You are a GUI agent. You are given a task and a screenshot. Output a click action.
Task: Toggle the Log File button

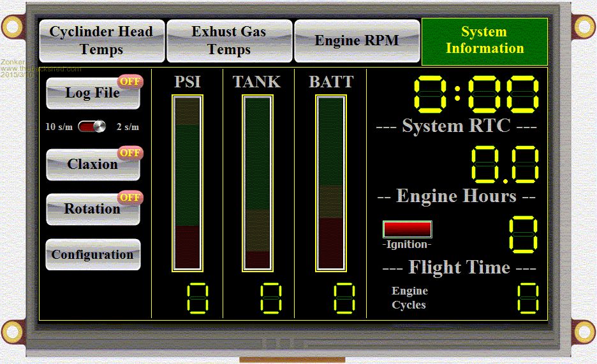point(93,93)
